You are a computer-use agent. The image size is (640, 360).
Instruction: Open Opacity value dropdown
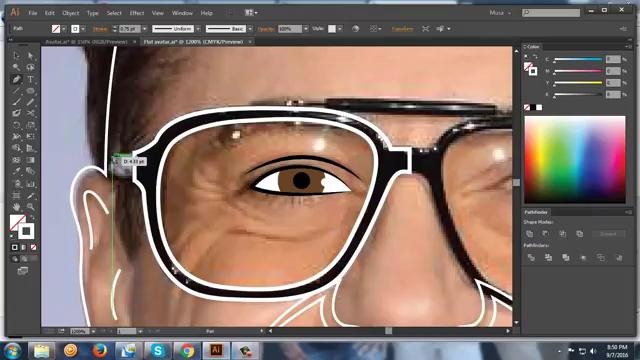[305, 29]
